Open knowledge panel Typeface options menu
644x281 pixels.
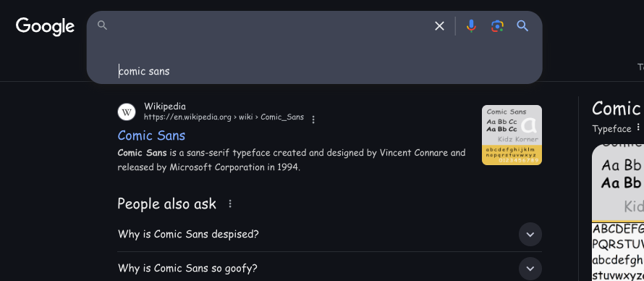point(638,127)
